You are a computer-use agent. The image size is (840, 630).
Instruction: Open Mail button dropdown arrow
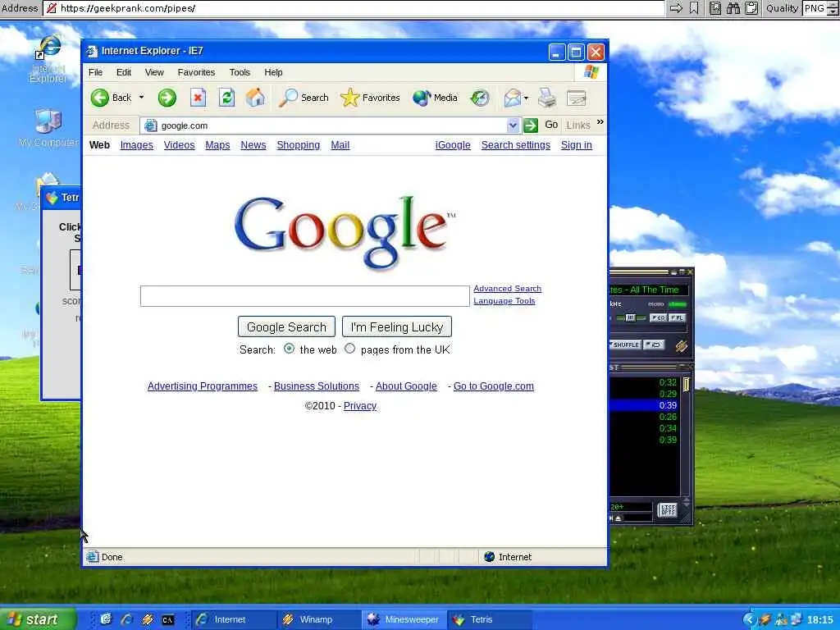tap(526, 98)
